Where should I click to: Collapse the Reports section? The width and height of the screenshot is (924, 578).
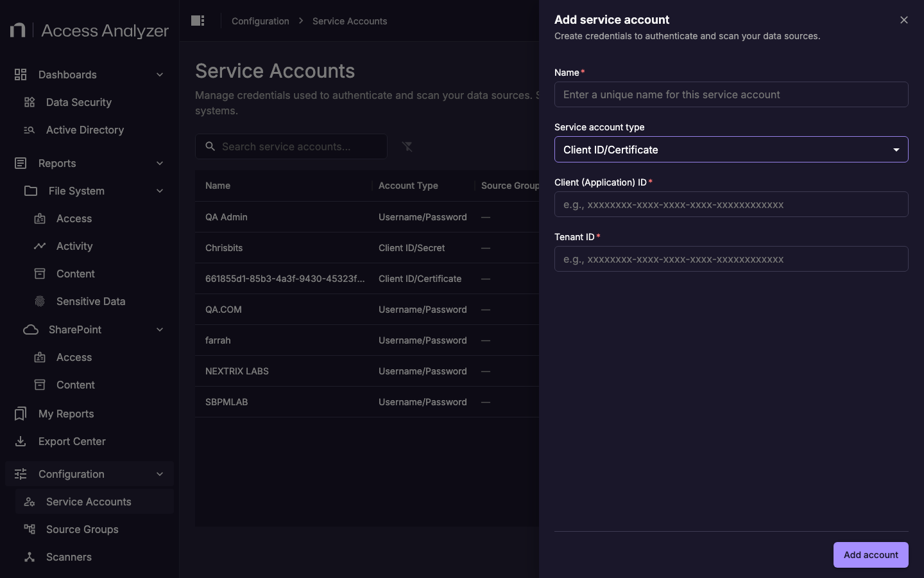tap(159, 163)
